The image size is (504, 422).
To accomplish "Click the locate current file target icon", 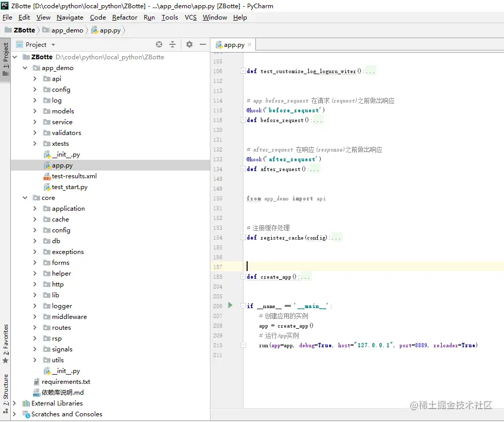I will coord(159,44).
